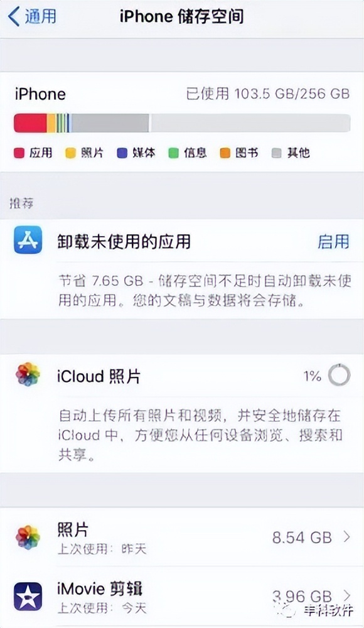Tap the red 应用 legend dot
364x628 pixels.
(x=19, y=153)
